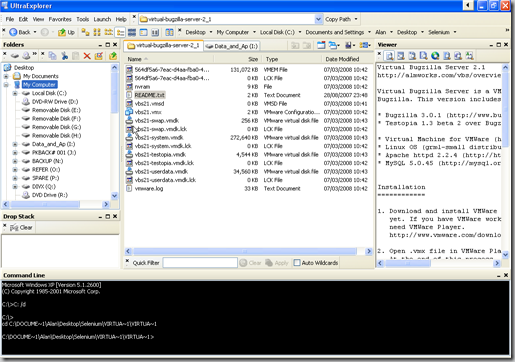The height and width of the screenshot is (362, 515).
Task: Click the second Viewer toolbar icon
Action: tap(401, 56)
